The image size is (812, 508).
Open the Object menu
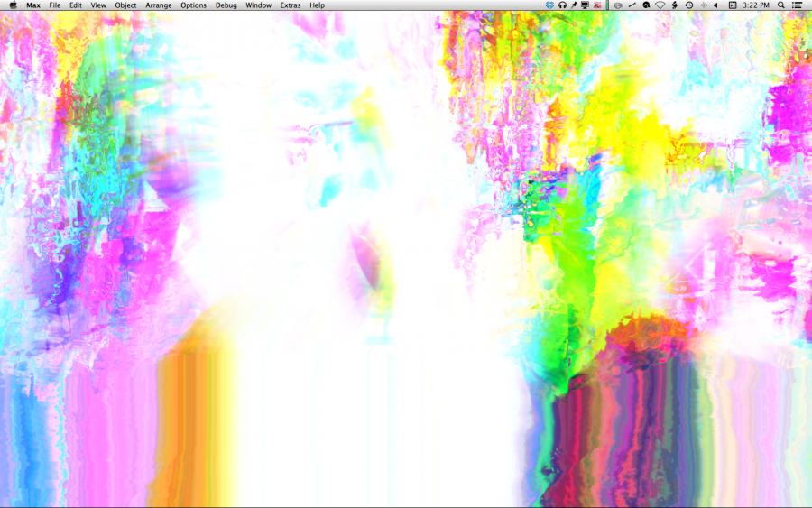(125, 5)
